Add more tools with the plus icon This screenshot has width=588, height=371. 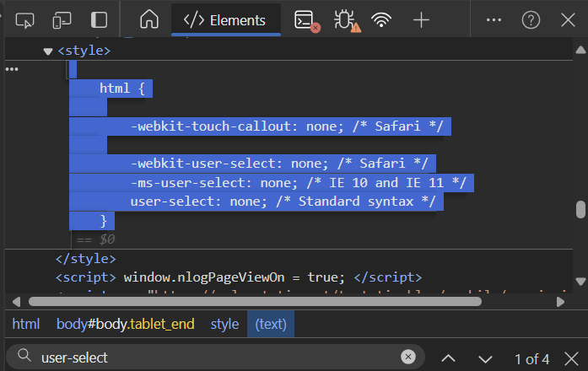click(421, 20)
